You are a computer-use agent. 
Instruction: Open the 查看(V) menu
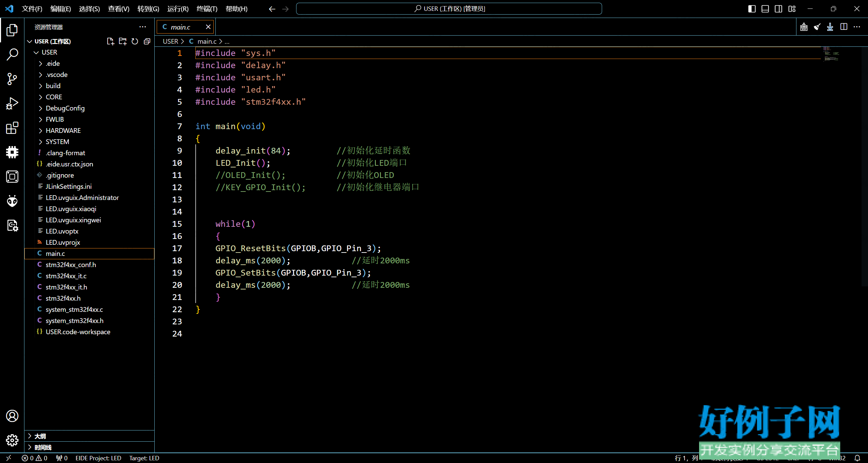point(119,9)
